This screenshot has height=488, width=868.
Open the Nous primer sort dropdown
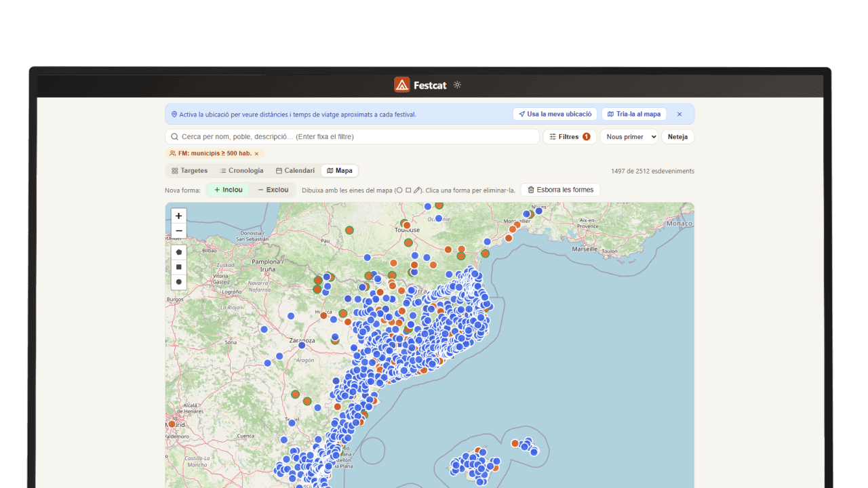tap(629, 137)
